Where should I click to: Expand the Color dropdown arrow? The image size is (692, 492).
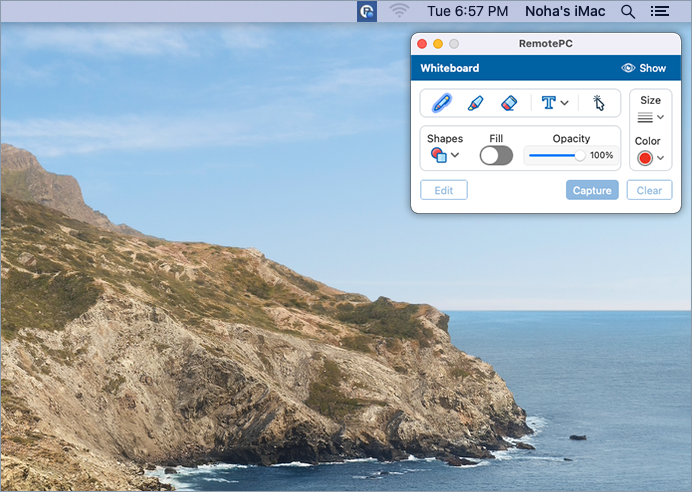tap(660, 158)
